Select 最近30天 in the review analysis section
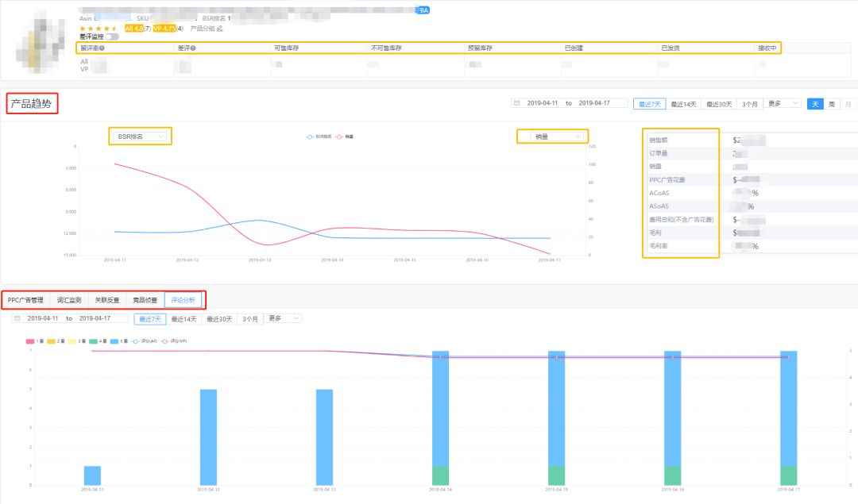This screenshot has width=858, height=504. coord(219,318)
